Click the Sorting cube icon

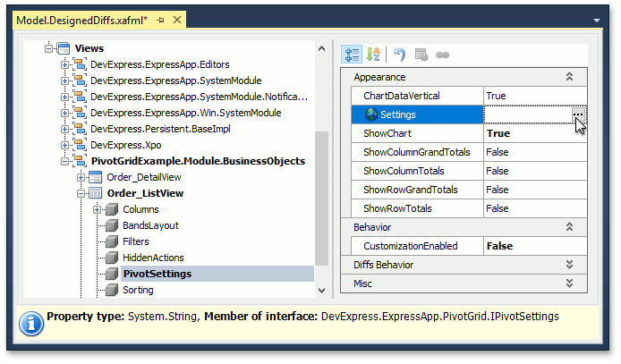pos(112,290)
